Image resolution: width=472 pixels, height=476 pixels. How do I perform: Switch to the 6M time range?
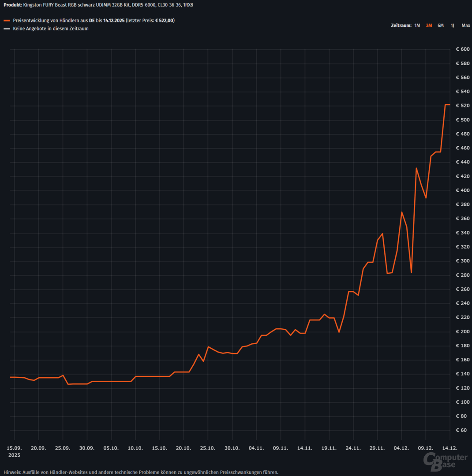tap(440, 26)
